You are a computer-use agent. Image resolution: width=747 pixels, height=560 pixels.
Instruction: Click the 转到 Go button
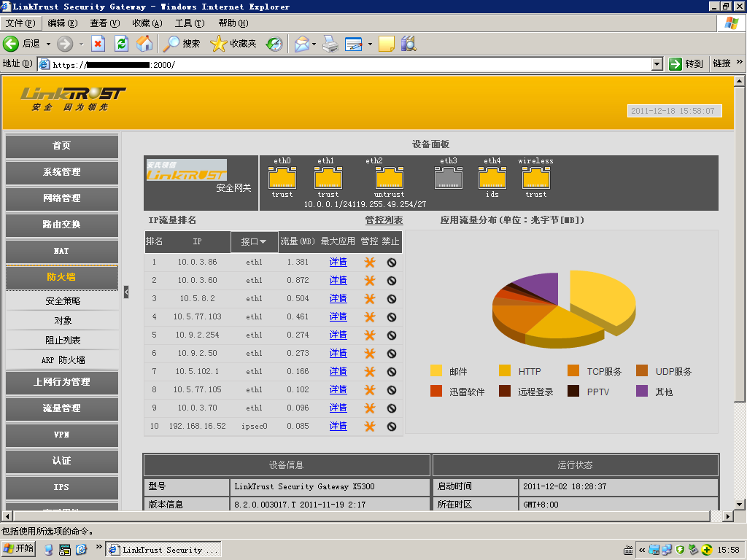(x=686, y=64)
